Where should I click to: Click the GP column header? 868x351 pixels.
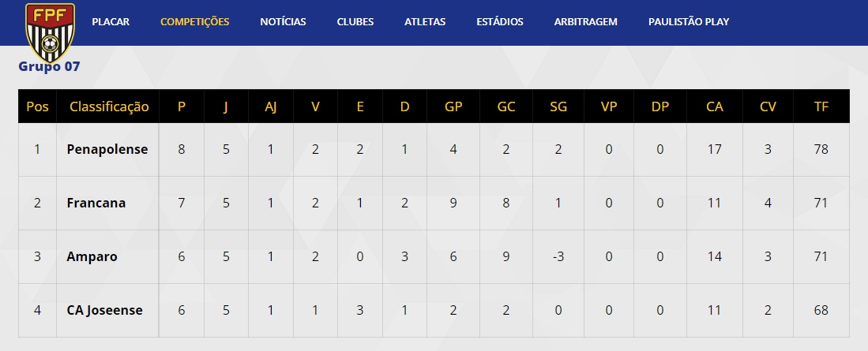click(453, 106)
